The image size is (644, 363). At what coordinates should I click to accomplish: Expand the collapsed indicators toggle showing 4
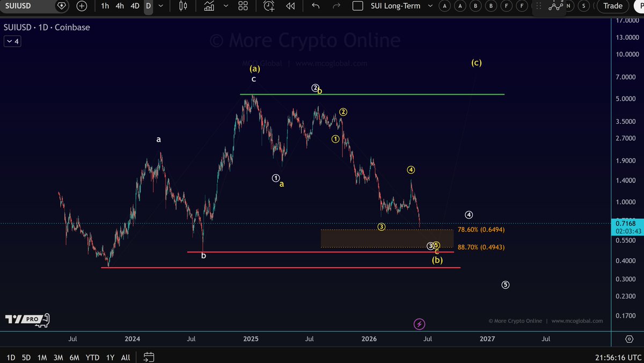(12, 41)
